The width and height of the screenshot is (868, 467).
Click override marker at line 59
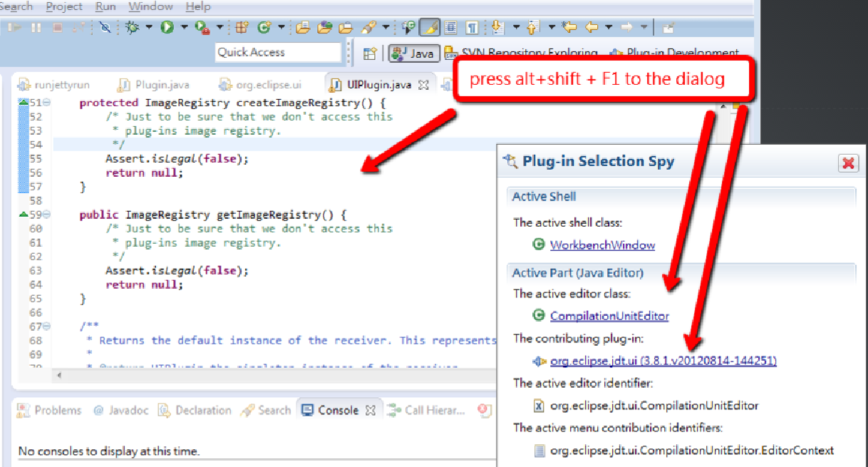(24, 215)
